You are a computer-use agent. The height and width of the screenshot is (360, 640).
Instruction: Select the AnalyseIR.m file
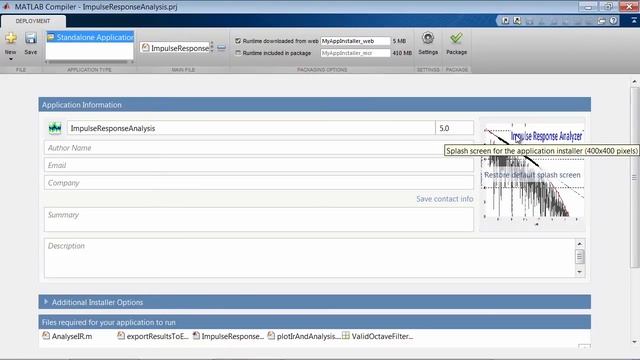[67, 336]
